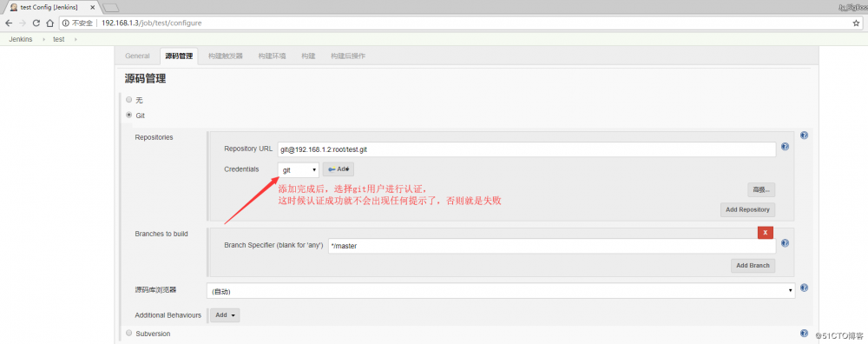This screenshot has width=868, height=344.
Task: Delete the branch with red X button
Action: pyautogui.click(x=765, y=233)
